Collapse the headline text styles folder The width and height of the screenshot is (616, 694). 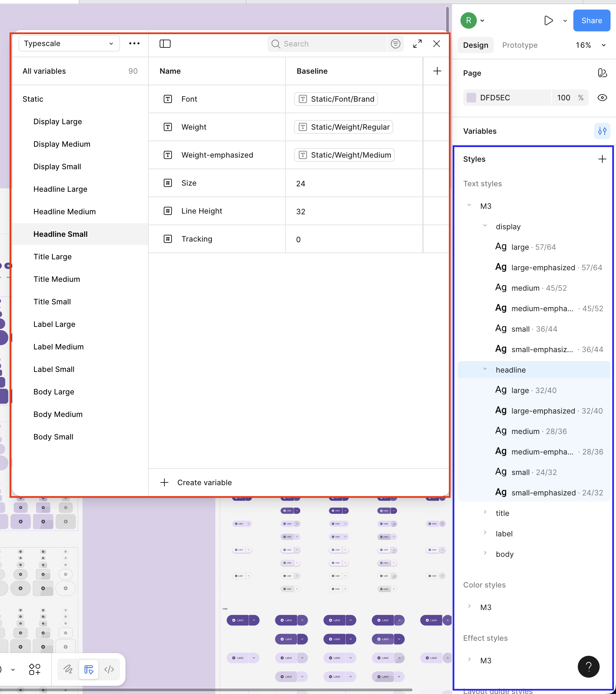pyautogui.click(x=485, y=369)
